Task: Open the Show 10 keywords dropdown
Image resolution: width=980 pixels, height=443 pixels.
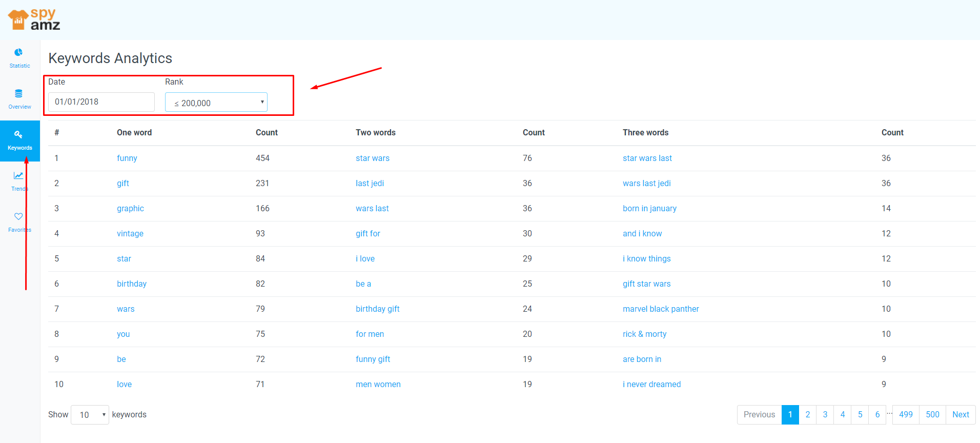Action: 90,414
